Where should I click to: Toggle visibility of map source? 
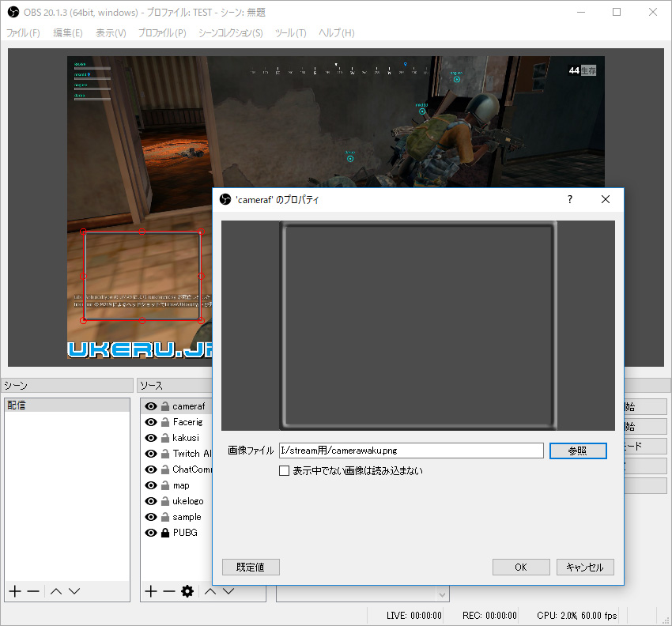150,485
